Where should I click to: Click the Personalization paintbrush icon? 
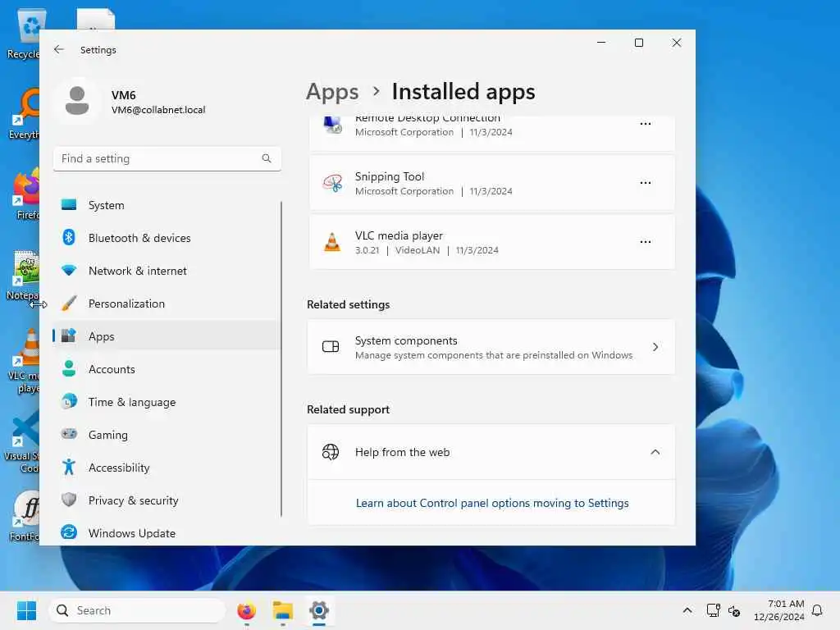pos(69,304)
